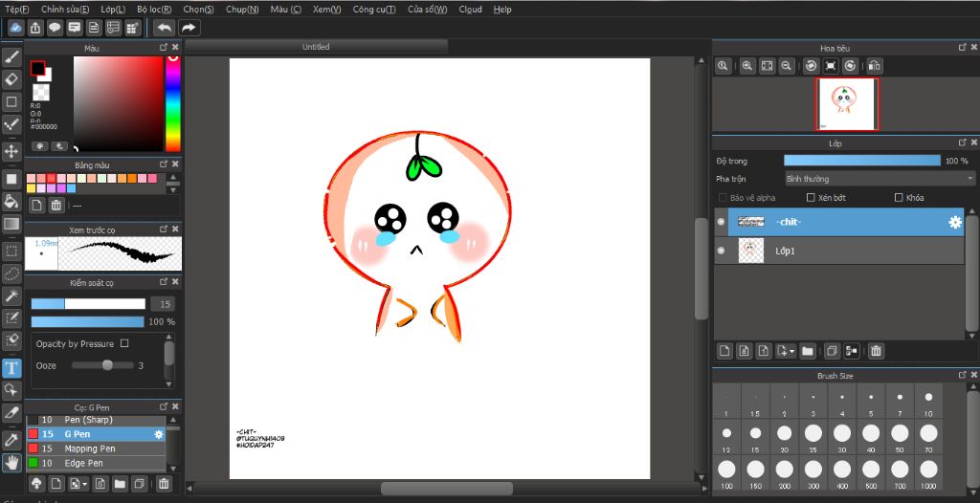Open the Lớp(L) menu
Viewport: 980px width, 503px height.
coord(113,10)
